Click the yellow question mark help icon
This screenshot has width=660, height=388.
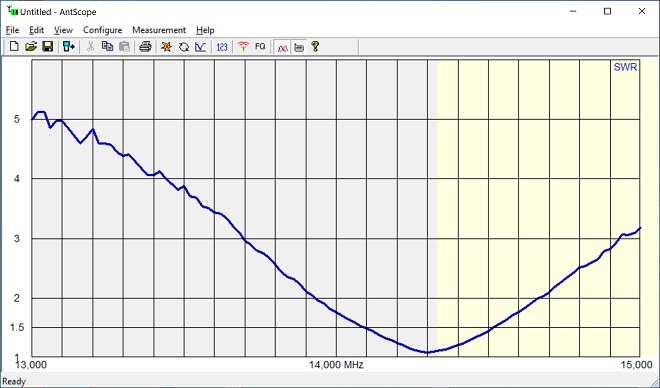pos(315,47)
